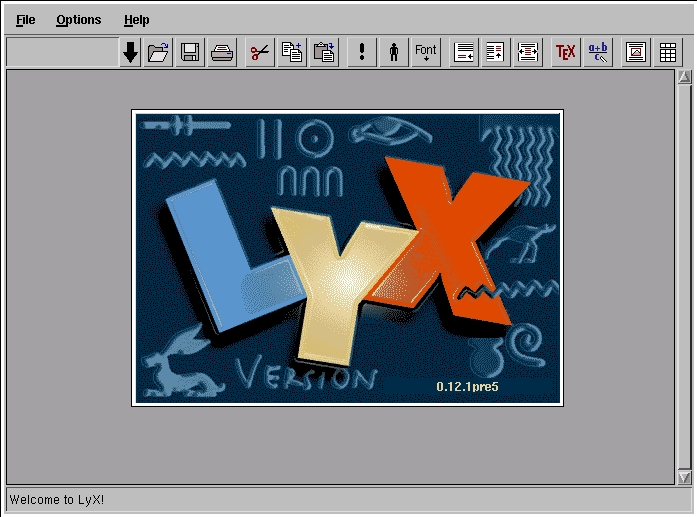Click the Save floppy disk icon
This screenshot has height=517, width=697.
click(x=190, y=52)
